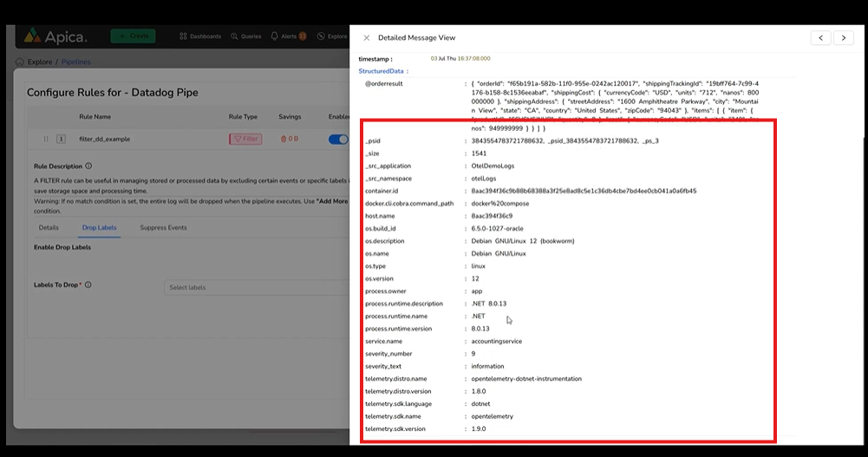Toggle the Enabled switch for filter_dd_example

coord(338,139)
